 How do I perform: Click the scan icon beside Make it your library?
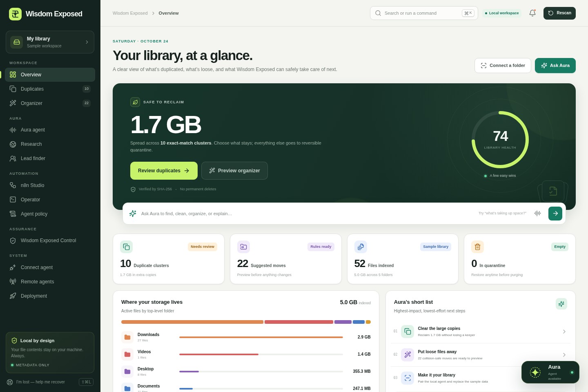pos(408,378)
